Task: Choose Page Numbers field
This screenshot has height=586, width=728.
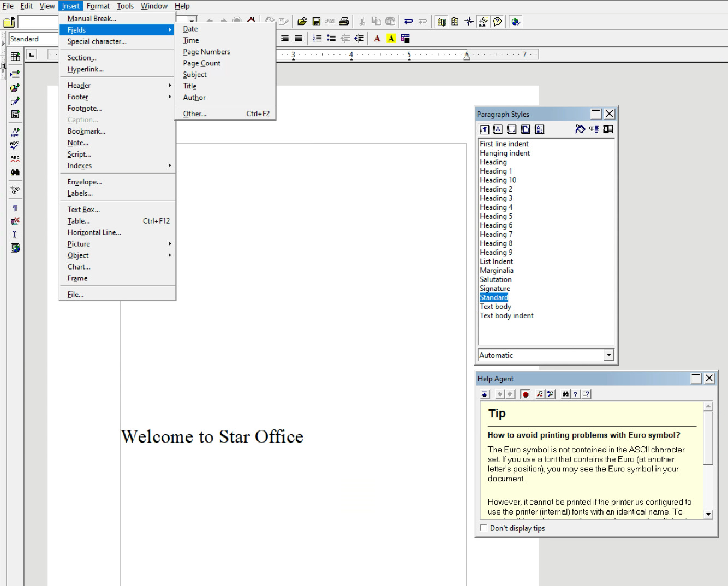Action: click(x=225, y=52)
